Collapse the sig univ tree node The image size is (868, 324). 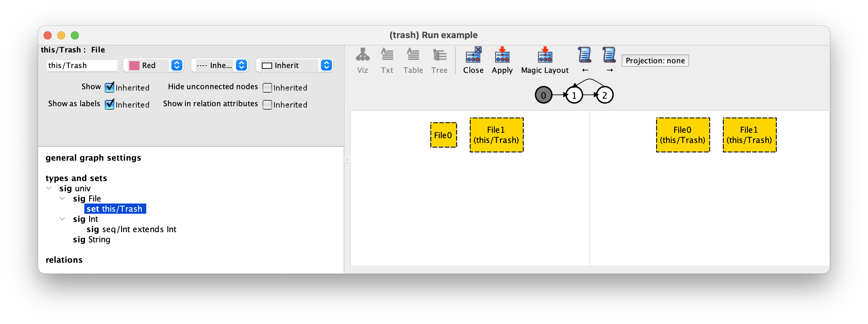point(49,188)
